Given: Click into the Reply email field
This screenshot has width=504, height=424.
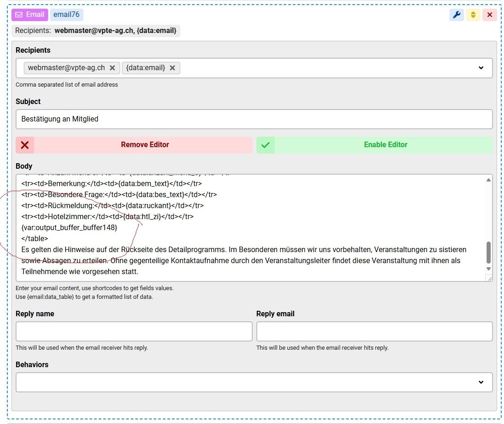Looking at the screenshot, I should (x=374, y=331).
